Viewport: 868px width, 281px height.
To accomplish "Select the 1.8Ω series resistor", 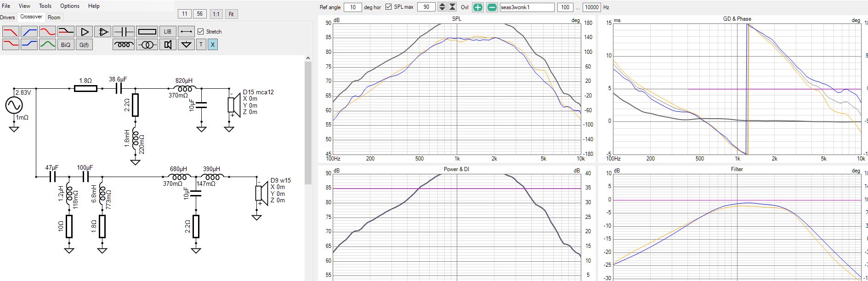I will (85, 88).
